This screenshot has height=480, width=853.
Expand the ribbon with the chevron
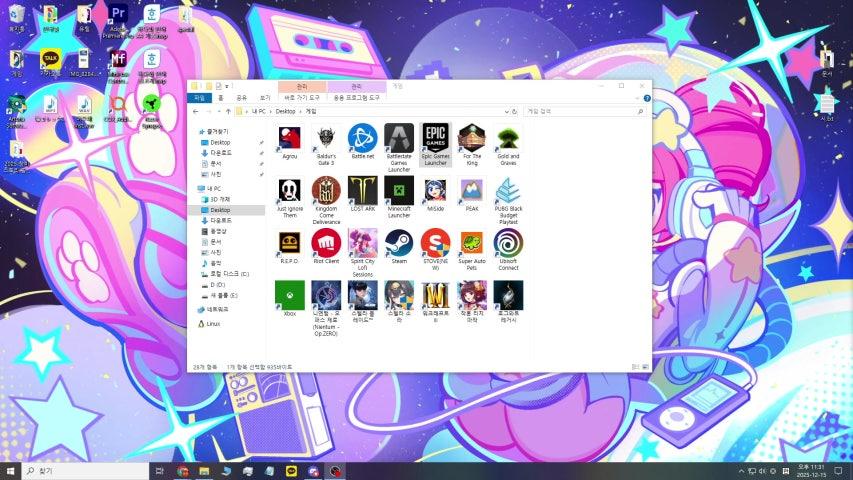tap(636, 98)
